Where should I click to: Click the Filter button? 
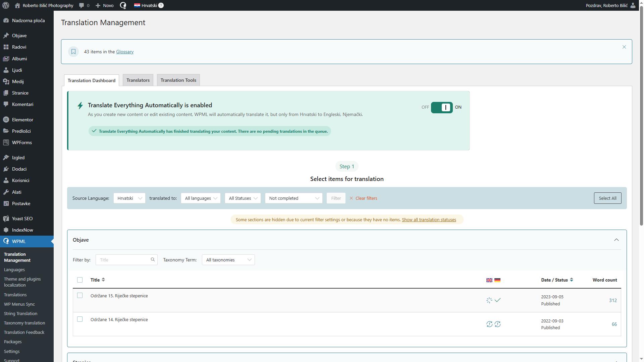[336, 198]
